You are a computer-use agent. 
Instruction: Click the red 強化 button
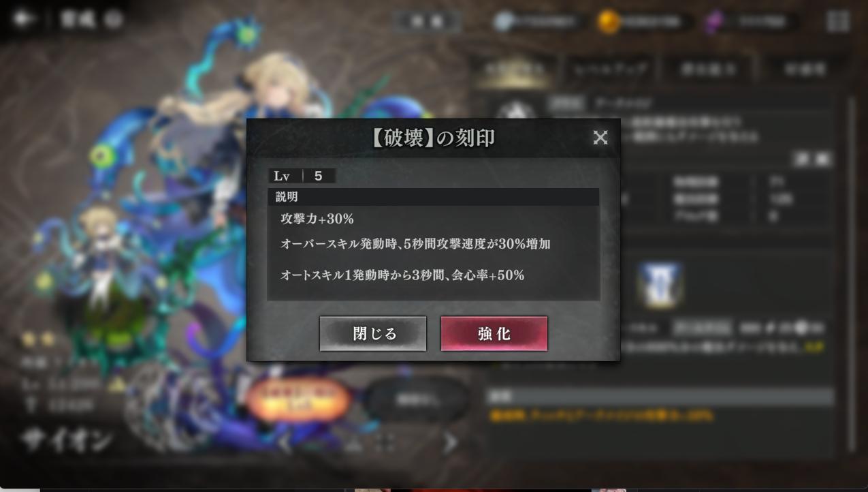(x=494, y=334)
